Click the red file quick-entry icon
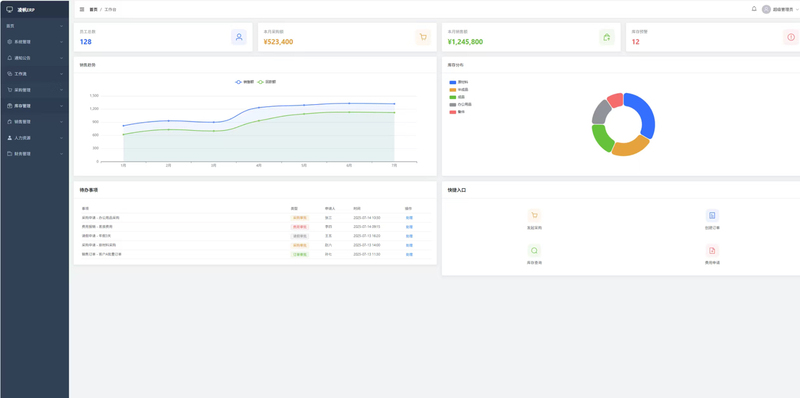 (x=712, y=251)
